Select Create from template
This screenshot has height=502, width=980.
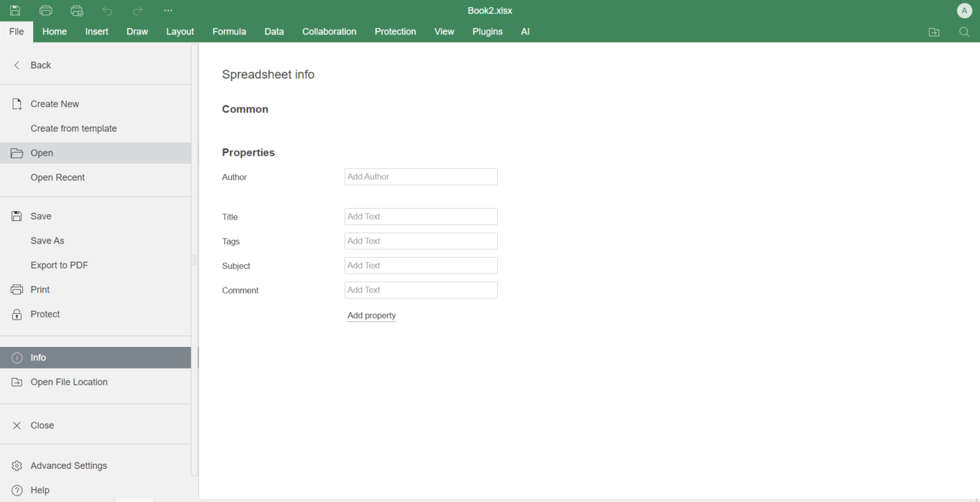point(74,128)
